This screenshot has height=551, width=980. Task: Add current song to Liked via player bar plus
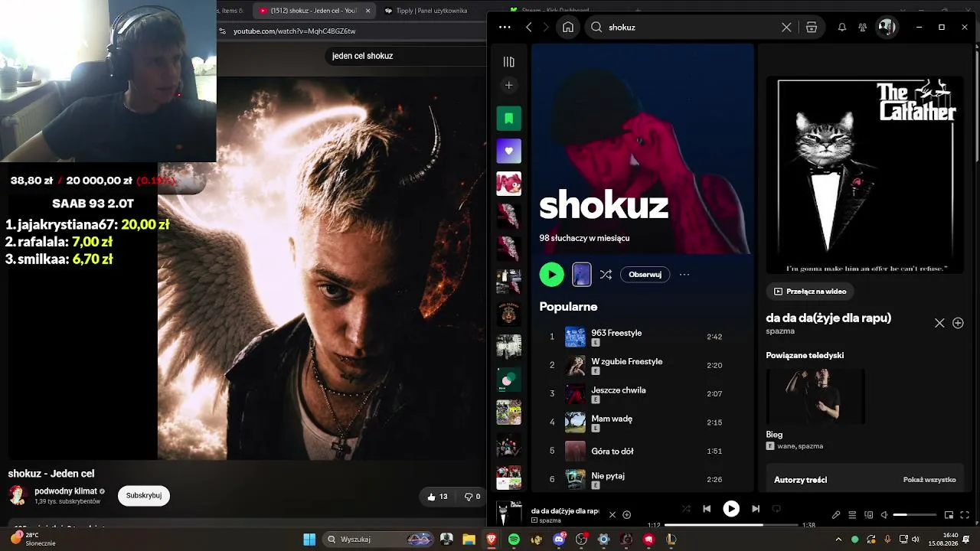[626, 515]
